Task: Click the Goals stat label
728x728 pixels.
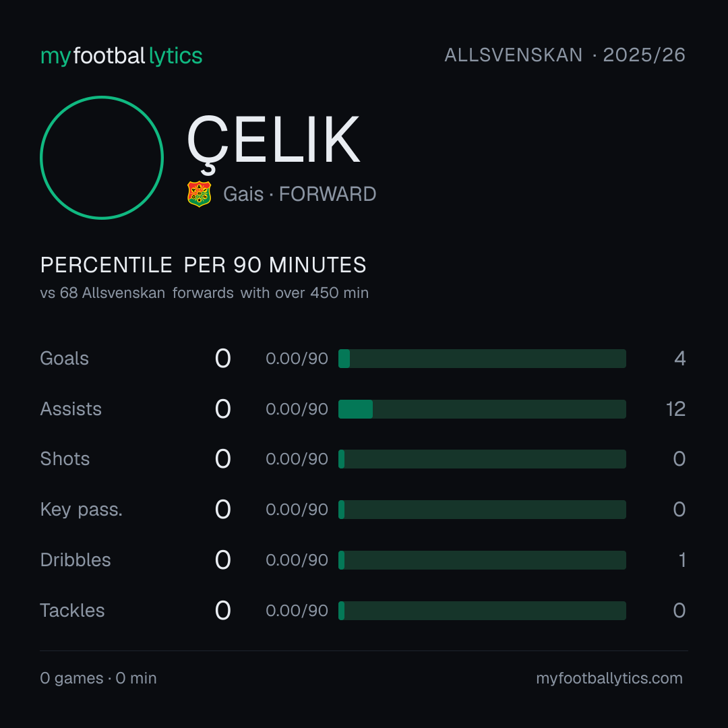Action: (x=65, y=359)
